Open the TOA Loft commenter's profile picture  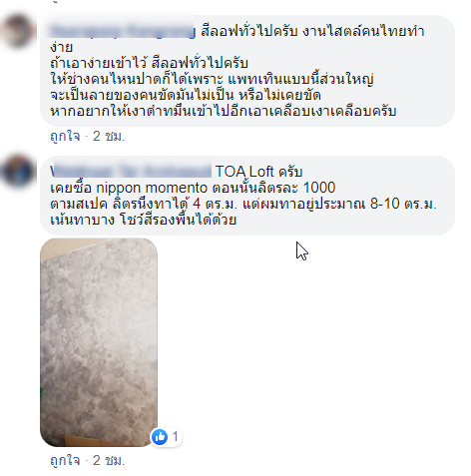18,172
